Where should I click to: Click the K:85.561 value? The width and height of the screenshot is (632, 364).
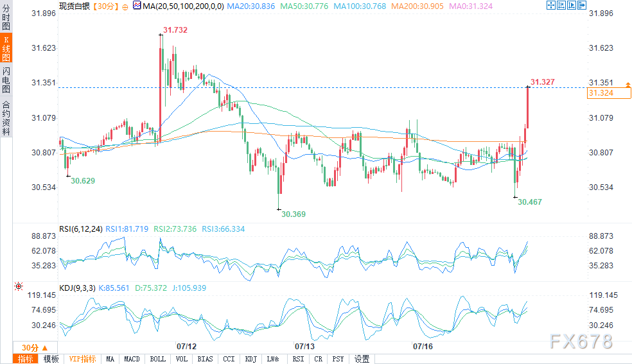click(114, 288)
